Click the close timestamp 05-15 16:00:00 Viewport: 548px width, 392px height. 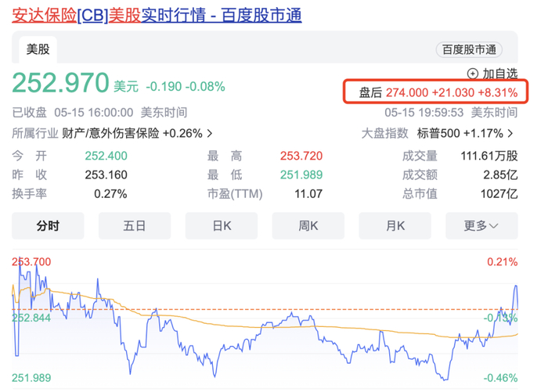(94, 113)
